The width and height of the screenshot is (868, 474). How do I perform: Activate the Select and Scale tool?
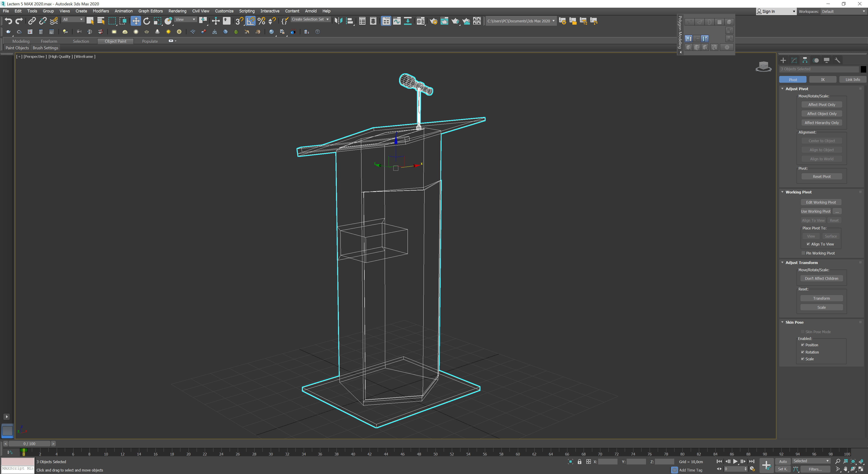[x=157, y=21]
